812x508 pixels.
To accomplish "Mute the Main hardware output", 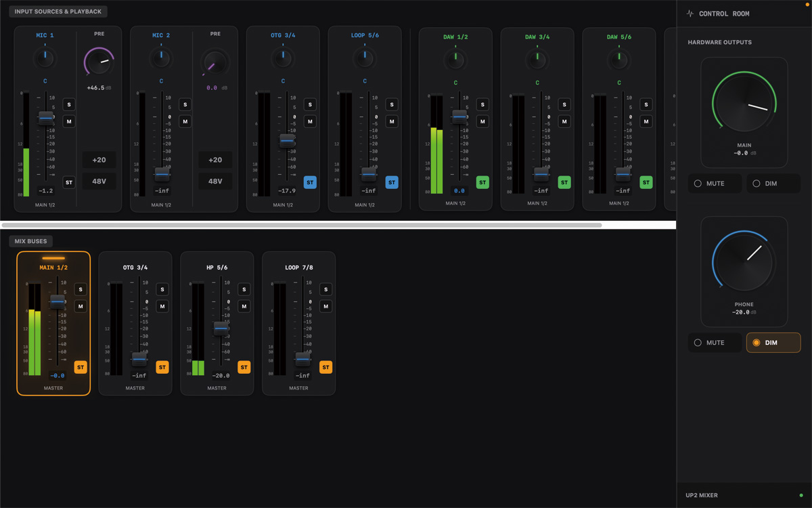I will point(715,184).
